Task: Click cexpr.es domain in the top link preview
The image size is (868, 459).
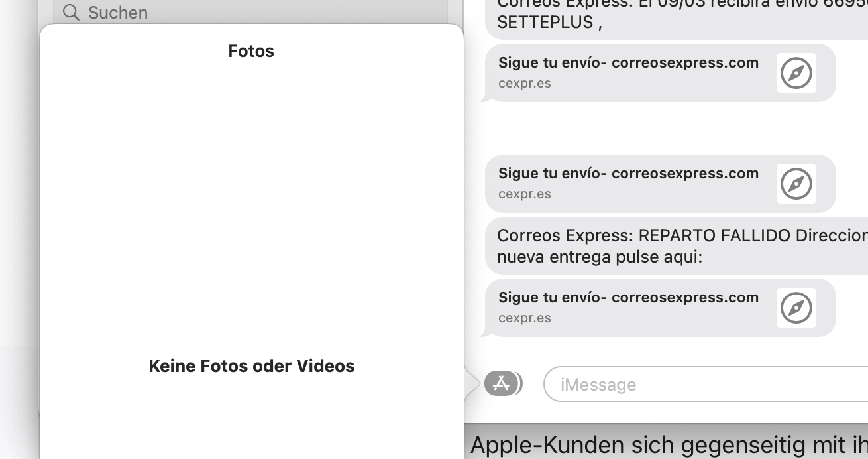Action: 524,84
